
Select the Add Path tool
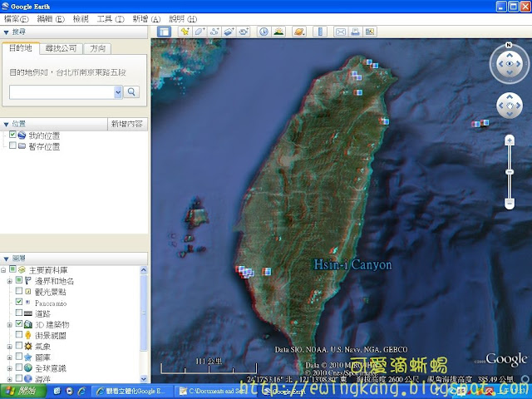click(x=214, y=32)
